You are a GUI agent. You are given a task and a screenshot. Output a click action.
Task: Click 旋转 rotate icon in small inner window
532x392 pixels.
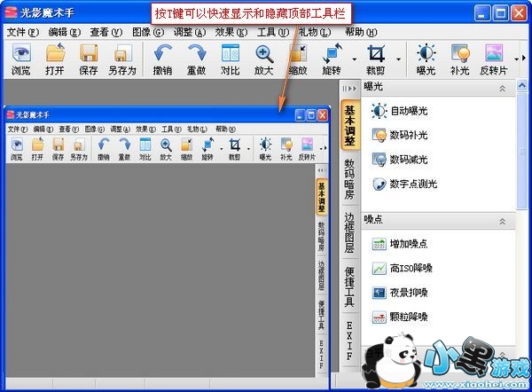(x=207, y=145)
